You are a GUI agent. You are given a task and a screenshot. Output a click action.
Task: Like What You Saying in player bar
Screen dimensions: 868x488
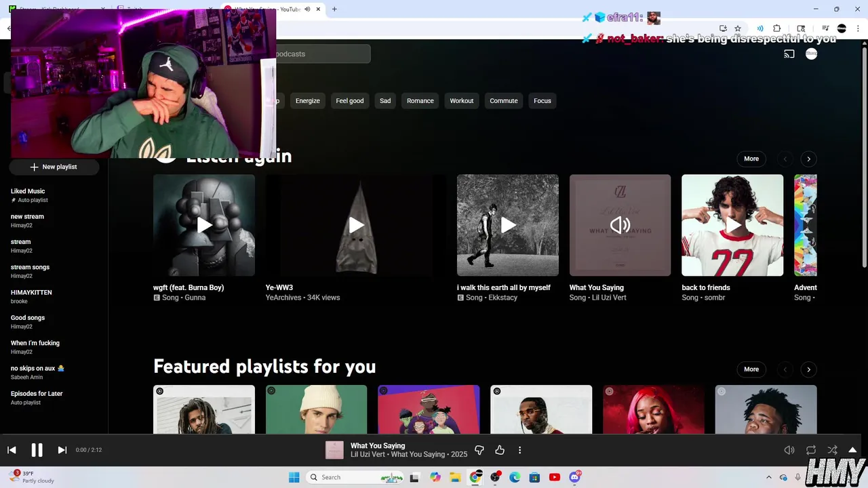coord(500,450)
